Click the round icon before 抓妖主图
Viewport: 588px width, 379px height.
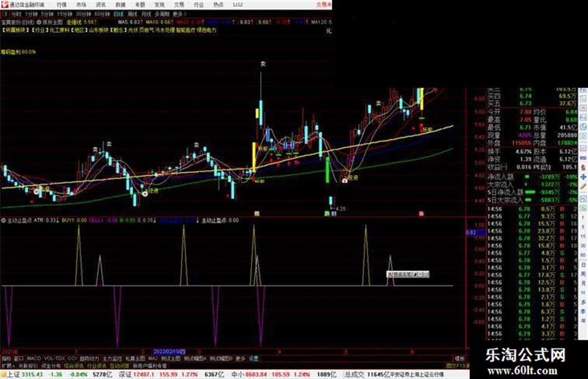39,22
